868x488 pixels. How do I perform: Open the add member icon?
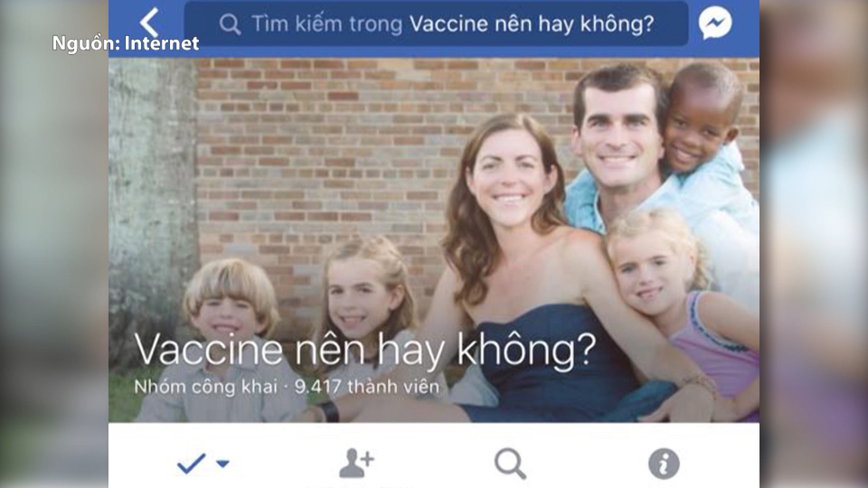point(357,463)
